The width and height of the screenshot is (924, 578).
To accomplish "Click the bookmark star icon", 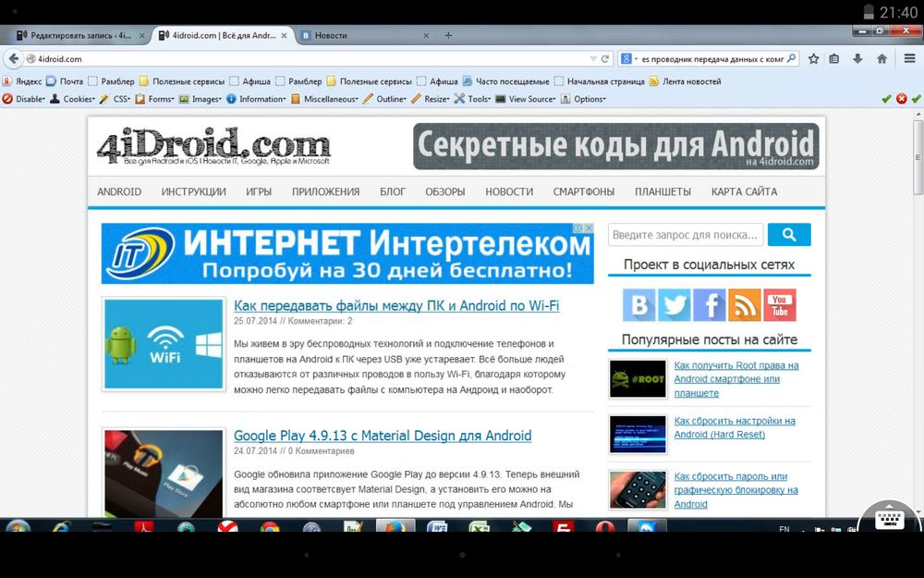I will [813, 58].
